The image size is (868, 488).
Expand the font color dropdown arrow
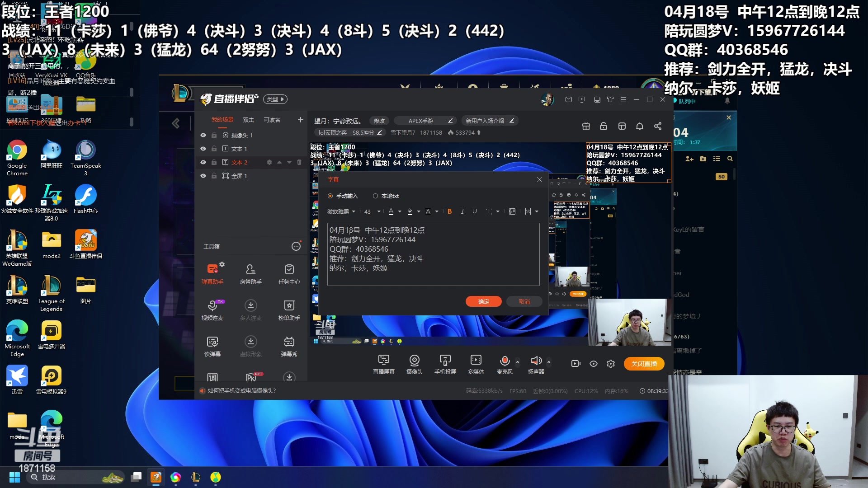[400, 211]
